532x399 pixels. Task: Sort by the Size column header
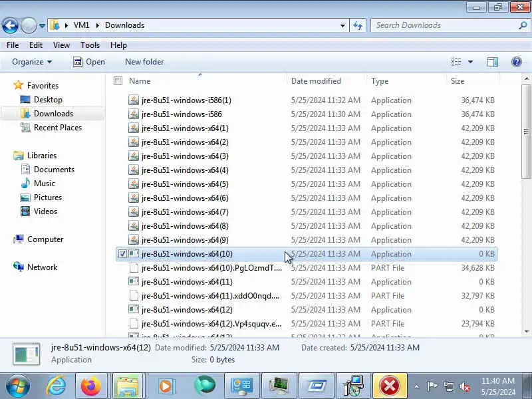click(x=458, y=81)
